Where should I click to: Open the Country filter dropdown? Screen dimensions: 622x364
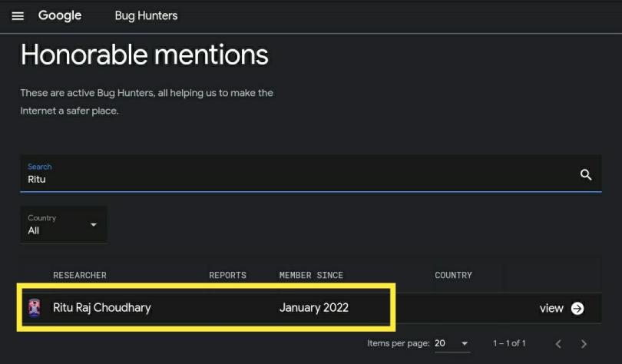click(64, 224)
